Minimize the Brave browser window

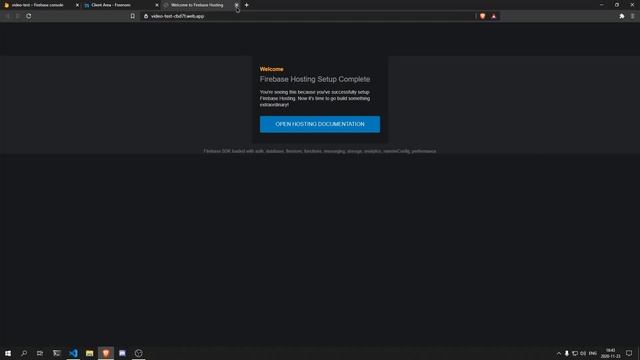pyautogui.click(x=602, y=5)
